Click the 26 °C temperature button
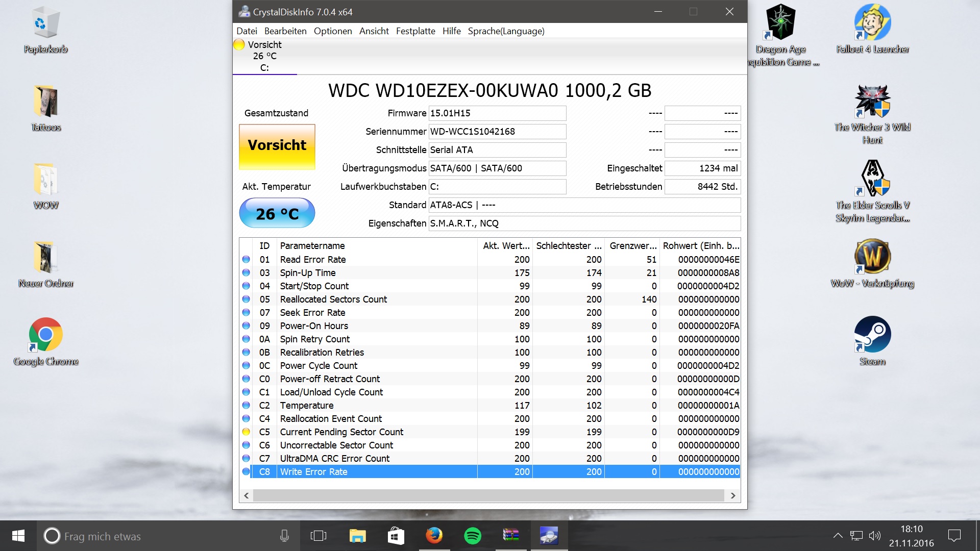 click(277, 213)
